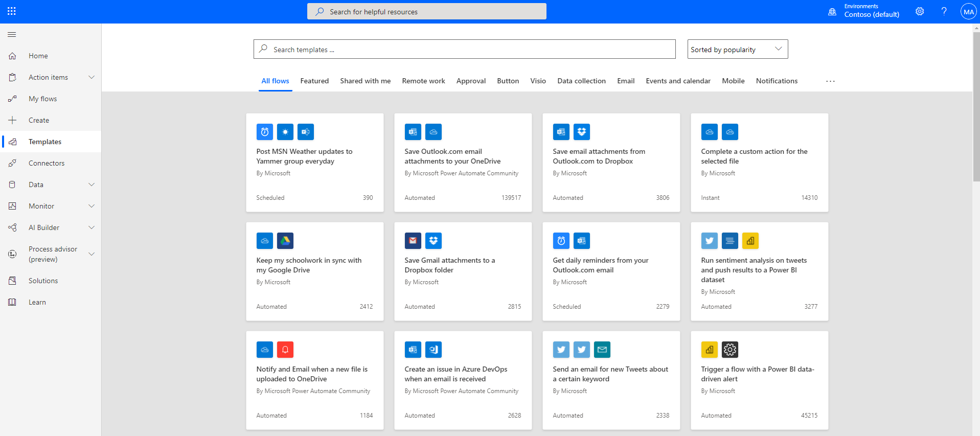Select the Mobile tab
The width and height of the screenshot is (980, 436).
coord(733,81)
